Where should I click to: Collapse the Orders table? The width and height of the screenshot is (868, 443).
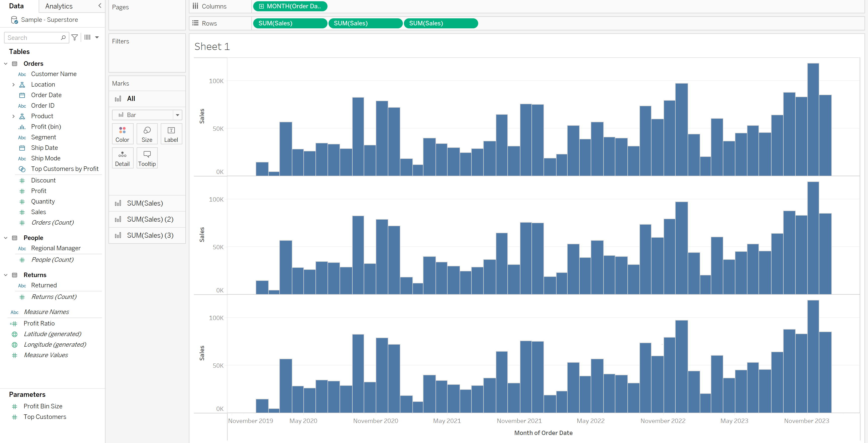[x=6, y=64]
